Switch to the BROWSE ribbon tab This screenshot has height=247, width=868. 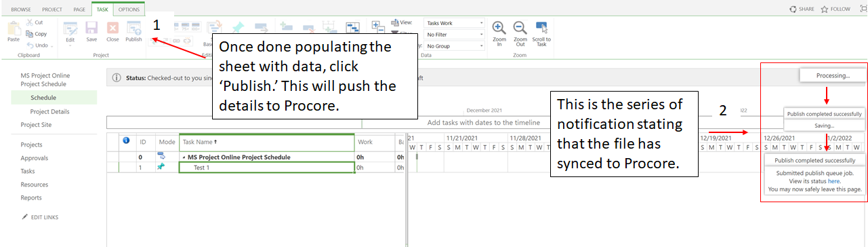pos(20,9)
